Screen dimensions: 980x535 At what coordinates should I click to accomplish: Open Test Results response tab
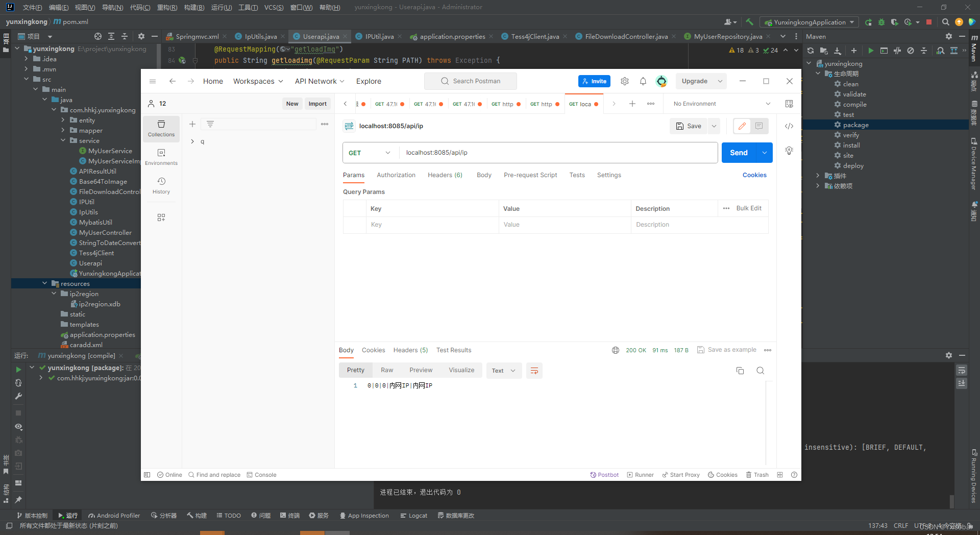(454, 350)
